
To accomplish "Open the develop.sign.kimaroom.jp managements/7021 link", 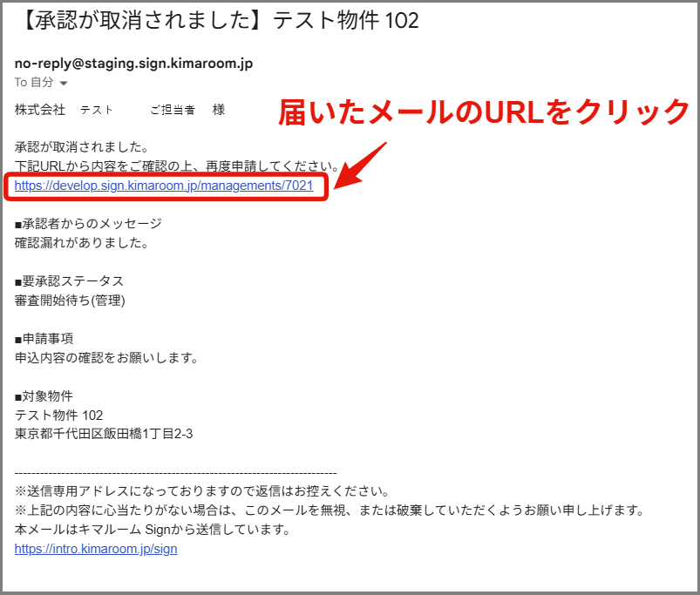I will (x=164, y=186).
